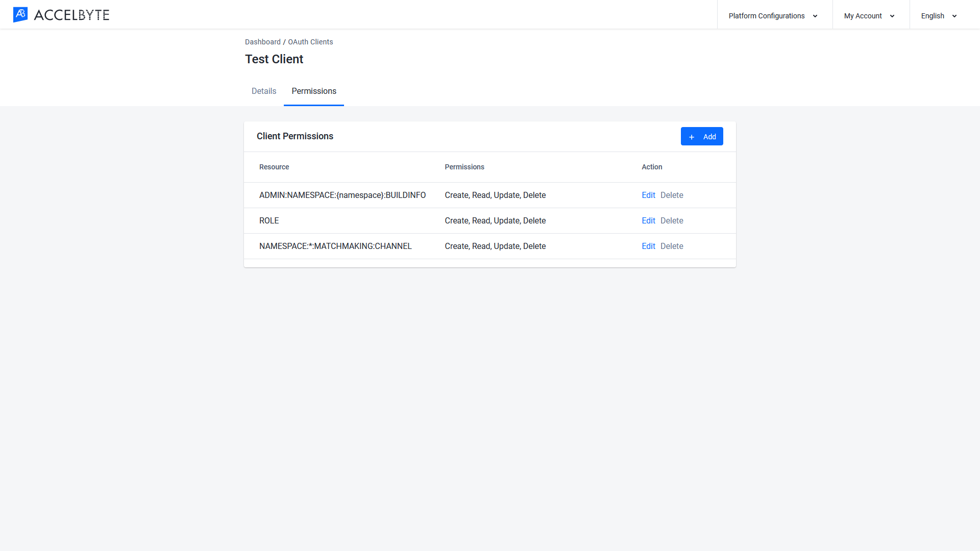Add a new client permission
Viewport: 980px width, 551px height.
coord(702,136)
